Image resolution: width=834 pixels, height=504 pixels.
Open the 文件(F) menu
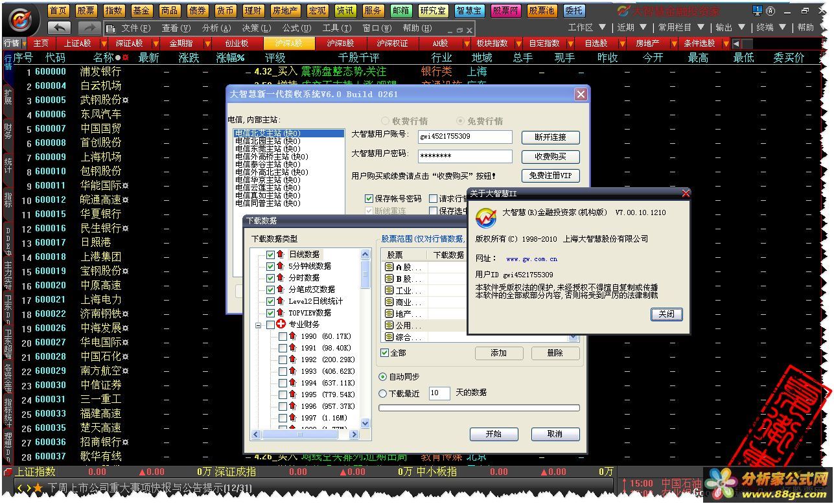point(135,29)
